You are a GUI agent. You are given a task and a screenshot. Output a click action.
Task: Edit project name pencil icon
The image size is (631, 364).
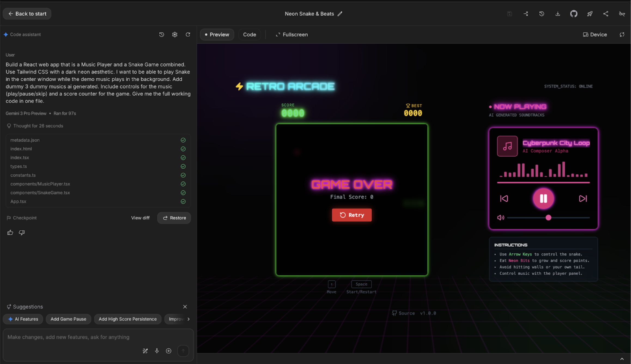click(x=340, y=14)
